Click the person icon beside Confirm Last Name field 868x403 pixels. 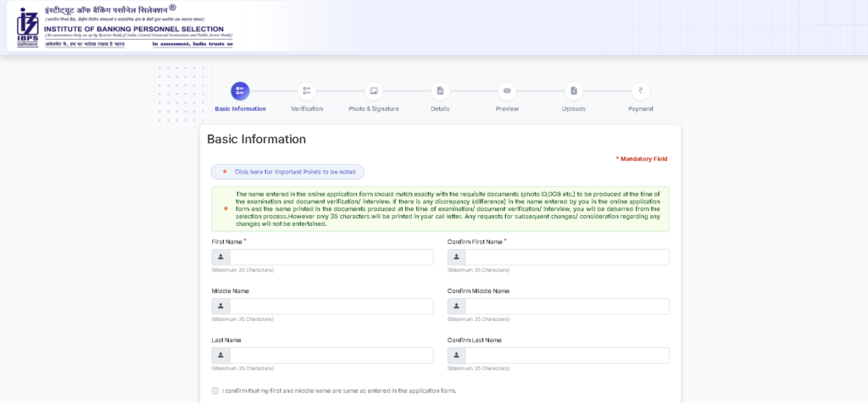pos(457,356)
